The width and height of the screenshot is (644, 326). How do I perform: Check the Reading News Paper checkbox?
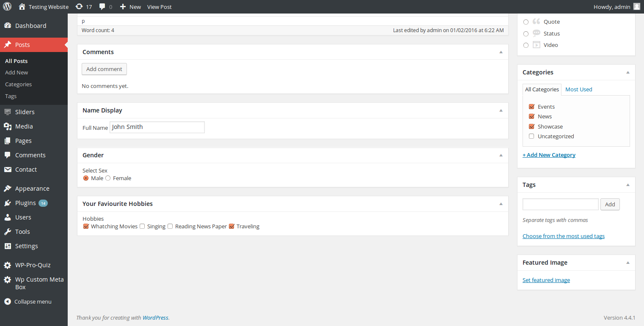tap(170, 226)
